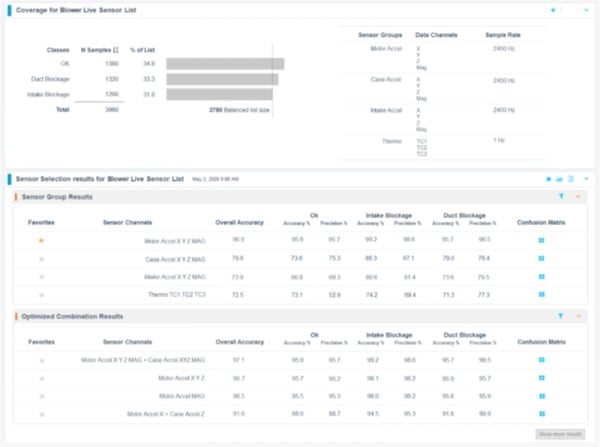The height and width of the screenshot is (447, 600).
Task: Open confusion matrix for Case Accel X Y Z MAG
Action: tap(542, 259)
